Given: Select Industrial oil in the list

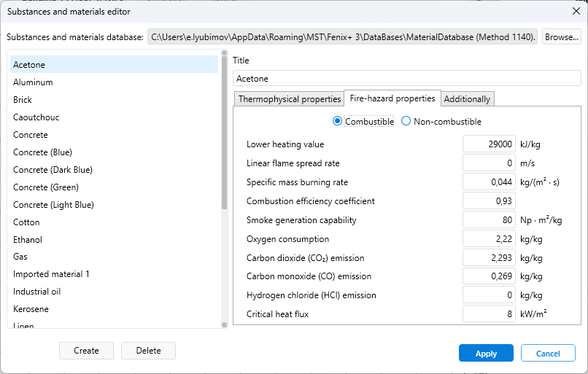Looking at the screenshot, I should (x=114, y=292).
